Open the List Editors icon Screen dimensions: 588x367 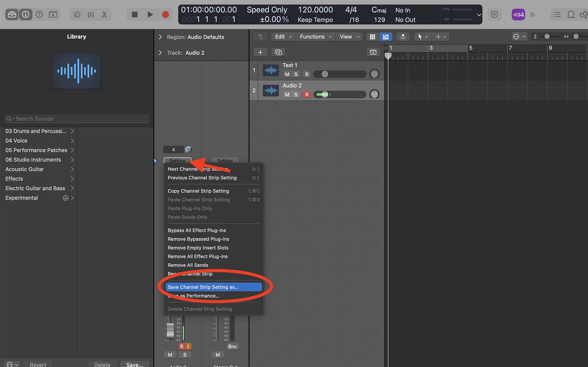tap(557, 14)
